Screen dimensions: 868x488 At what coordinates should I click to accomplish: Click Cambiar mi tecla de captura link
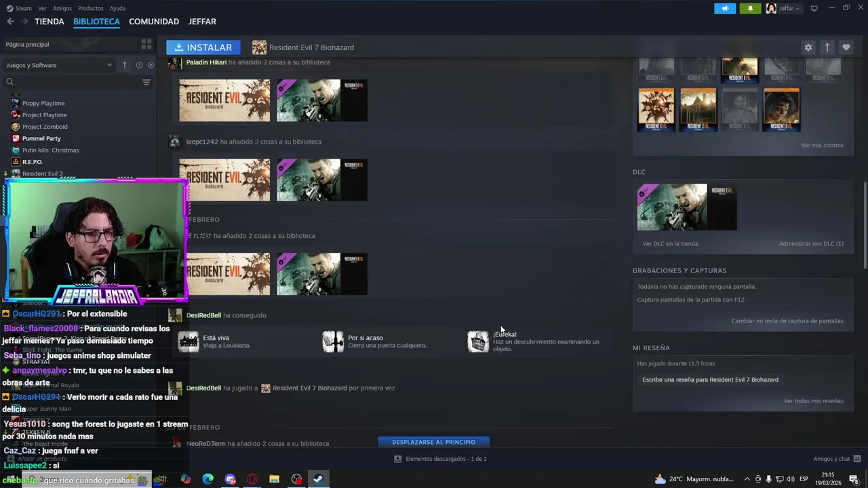point(787,321)
